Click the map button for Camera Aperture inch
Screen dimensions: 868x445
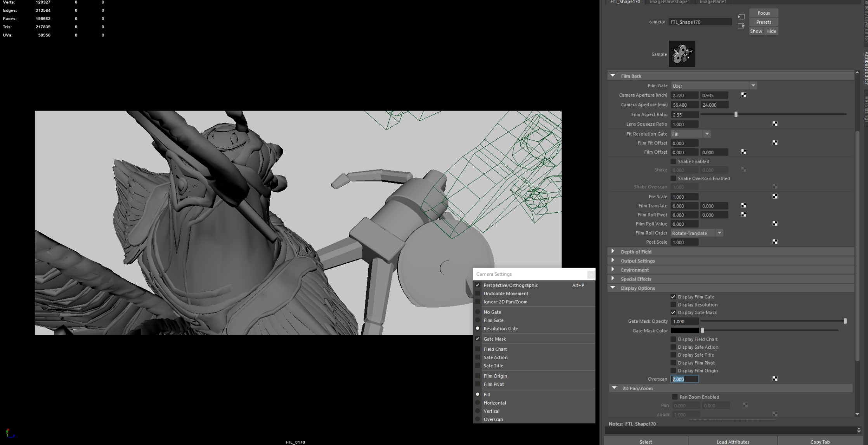click(743, 95)
